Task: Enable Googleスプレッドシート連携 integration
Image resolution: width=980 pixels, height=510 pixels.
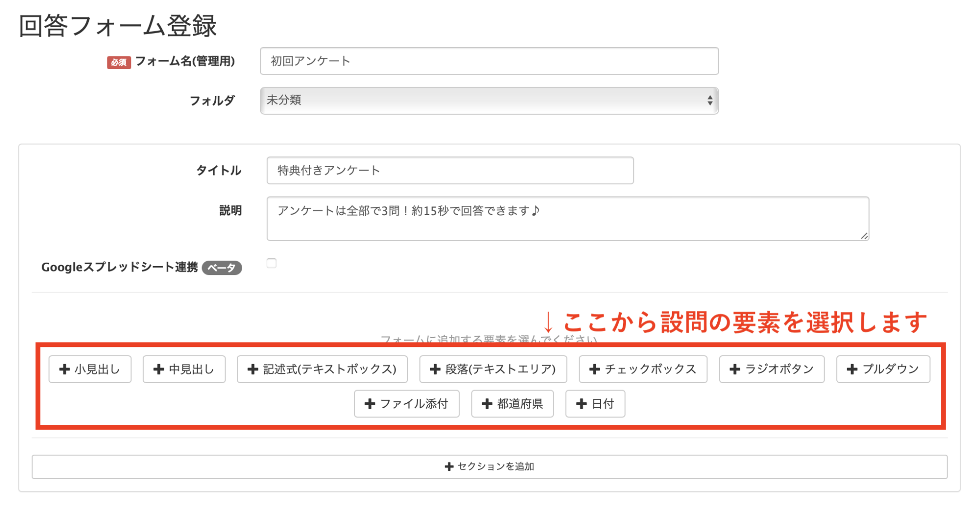Action: [x=272, y=264]
